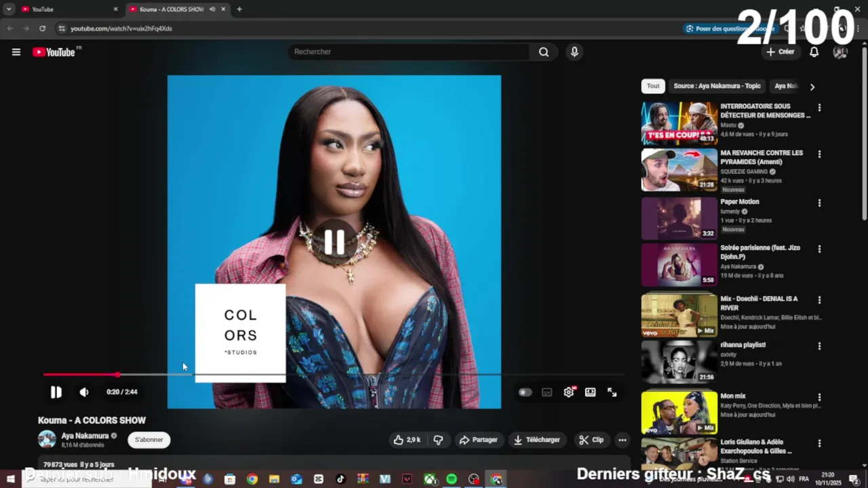Image resolution: width=868 pixels, height=488 pixels.
Task: Open Ma revanche contre les pyramides thumbnail
Action: click(679, 170)
